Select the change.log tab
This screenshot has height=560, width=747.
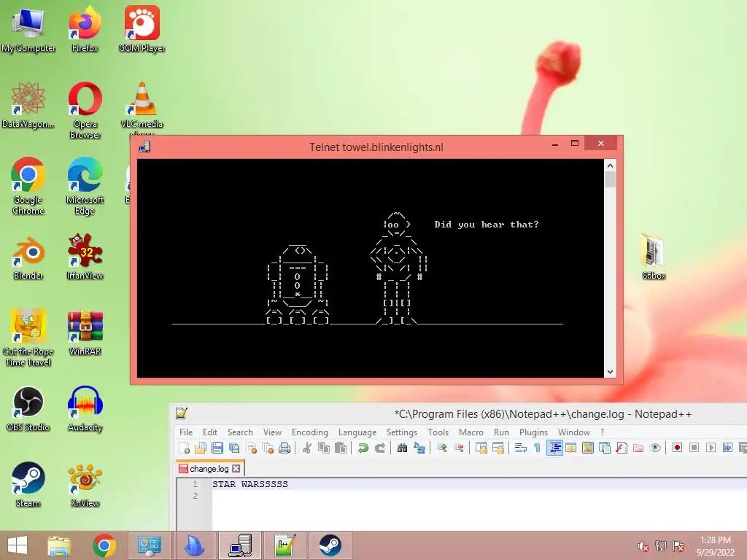209,469
